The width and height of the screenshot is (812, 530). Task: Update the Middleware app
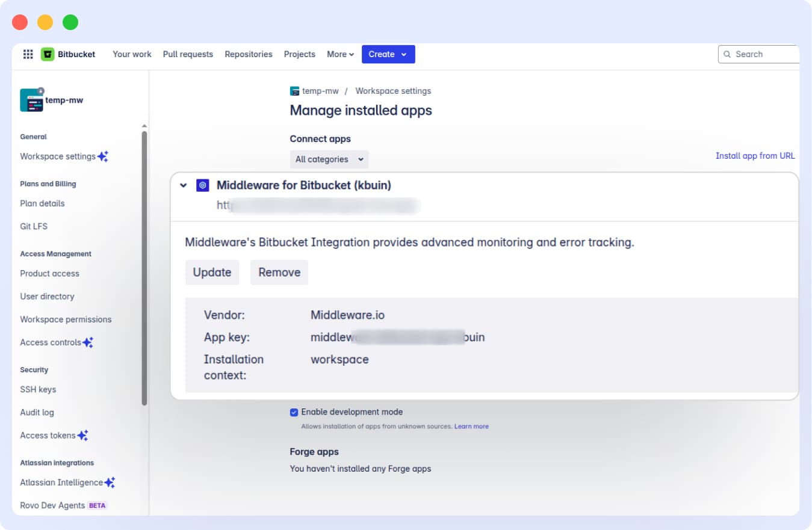(212, 272)
